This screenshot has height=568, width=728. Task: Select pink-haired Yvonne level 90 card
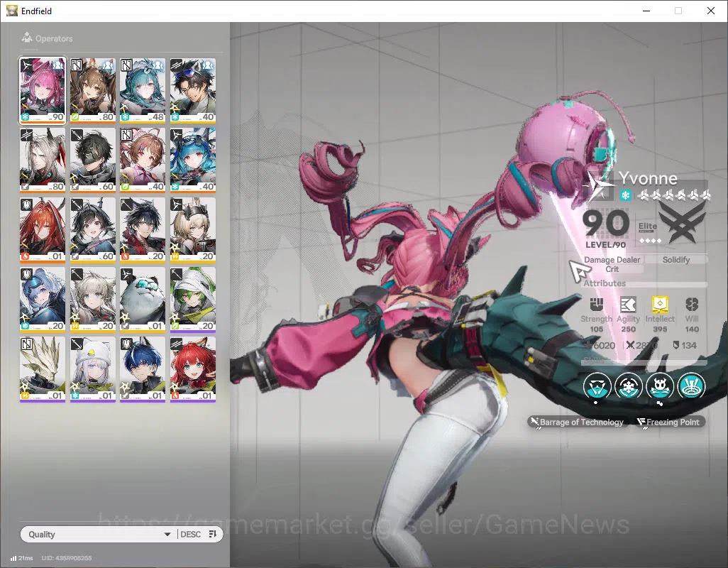click(43, 91)
